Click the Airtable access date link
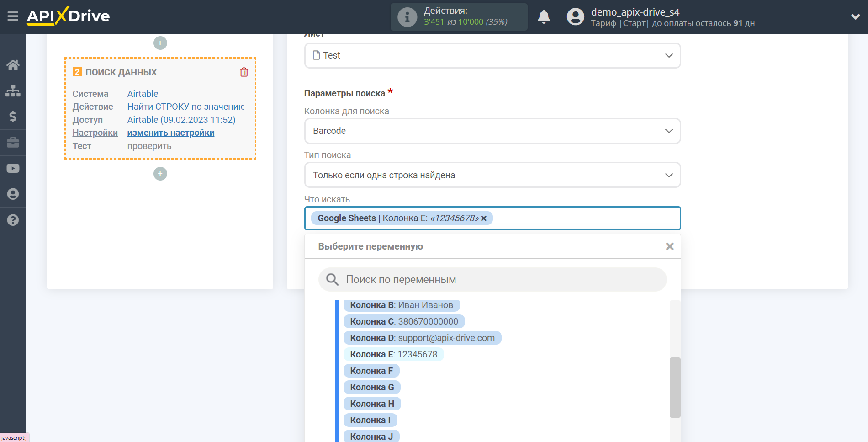Screen dimensions: 868x442 (x=181, y=120)
